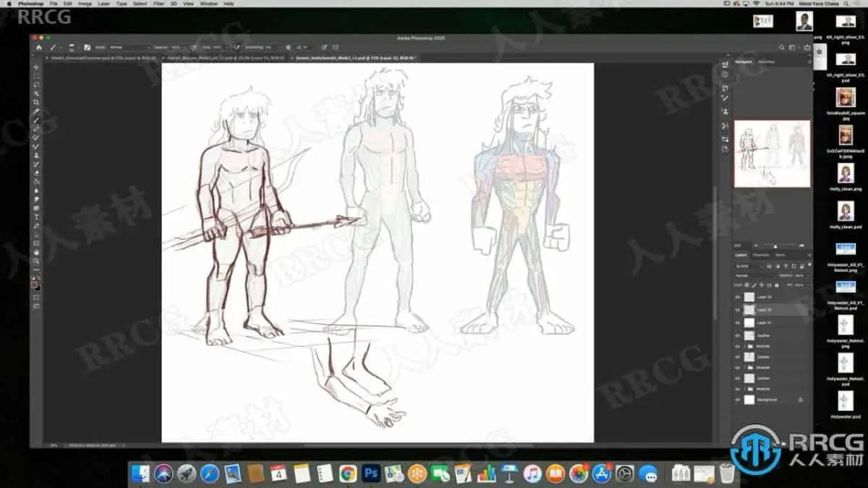Select the Horizontal Type tool

point(36,216)
